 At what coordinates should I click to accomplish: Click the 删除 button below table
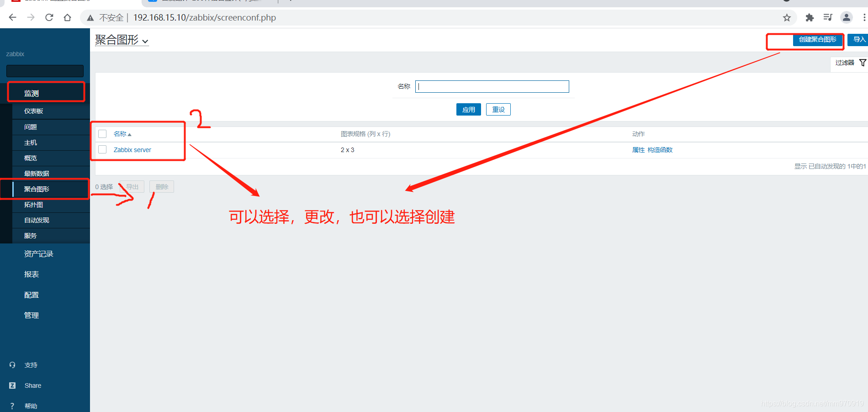click(162, 187)
